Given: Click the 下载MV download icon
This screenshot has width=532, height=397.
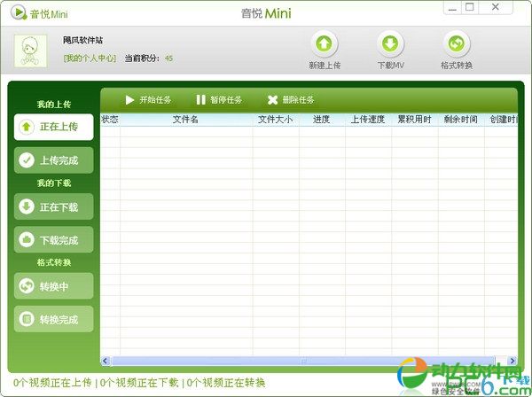Looking at the screenshot, I should click(390, 44).
